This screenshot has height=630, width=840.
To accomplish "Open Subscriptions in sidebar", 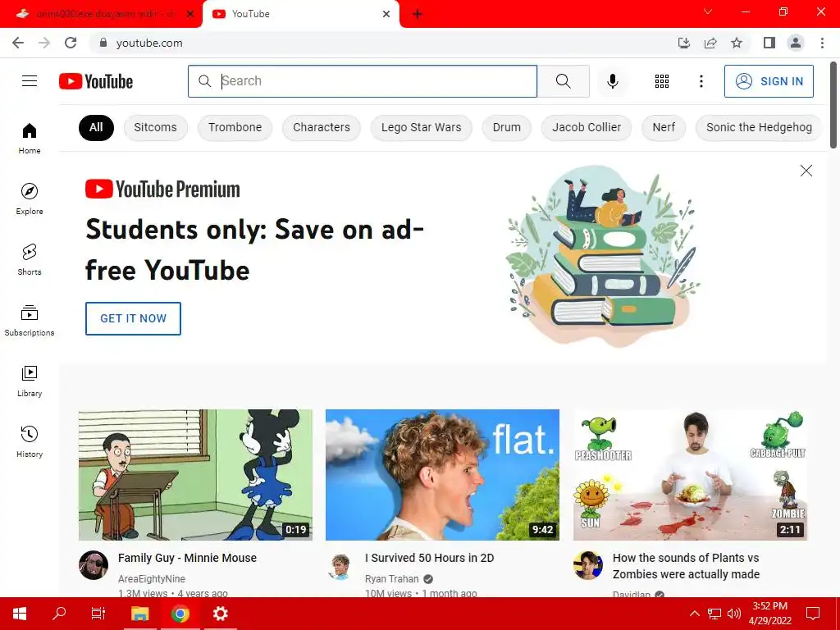I will pyautogui.click(x=30, y=321).
